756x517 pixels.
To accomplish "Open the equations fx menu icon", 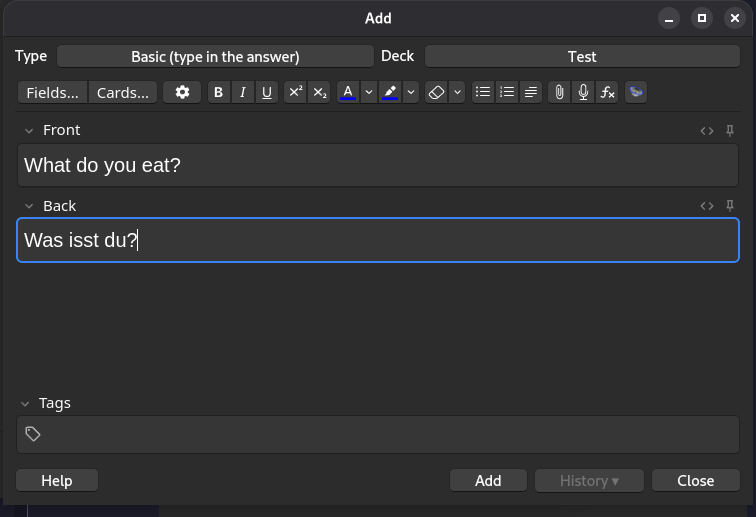I will (x=608, y=92).
